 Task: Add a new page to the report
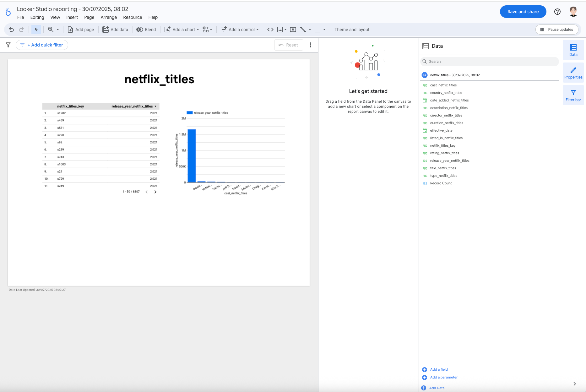click(x=81, y=30)
